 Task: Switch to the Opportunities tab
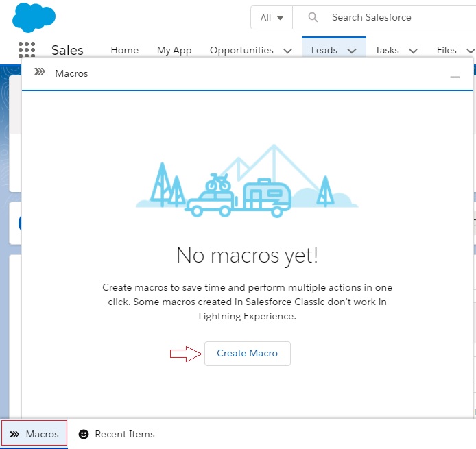tap(241, 50)
